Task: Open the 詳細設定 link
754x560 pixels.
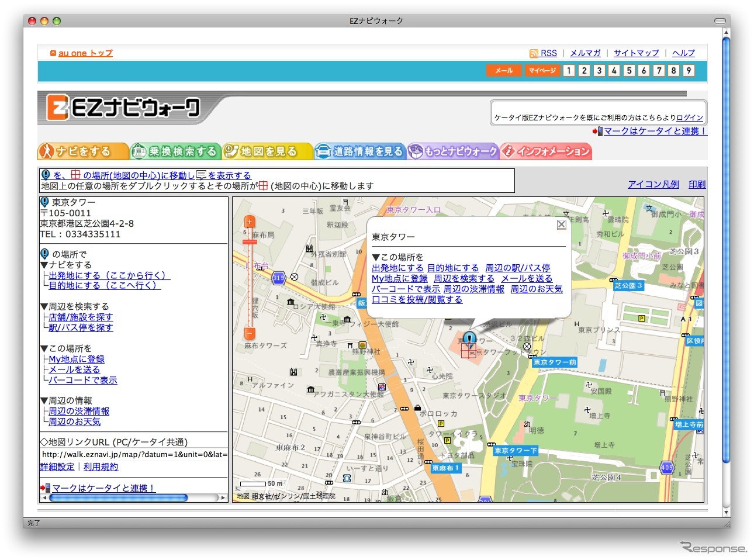Action: (x=57, y=466)
